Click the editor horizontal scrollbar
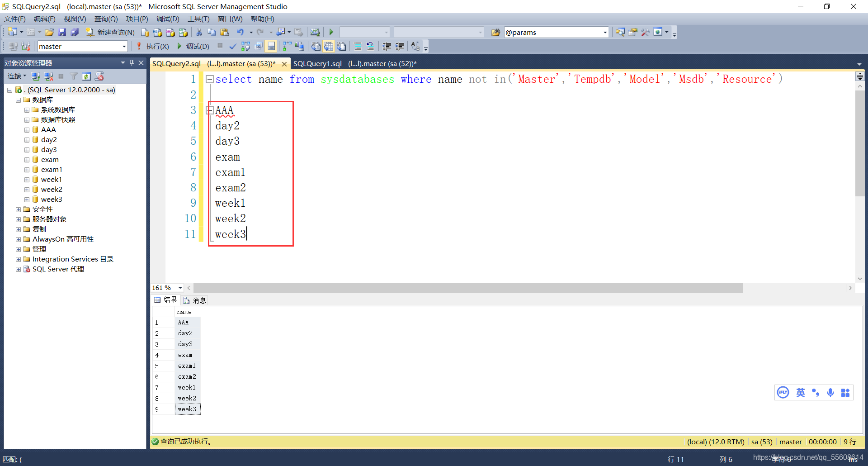 point(468,288)
